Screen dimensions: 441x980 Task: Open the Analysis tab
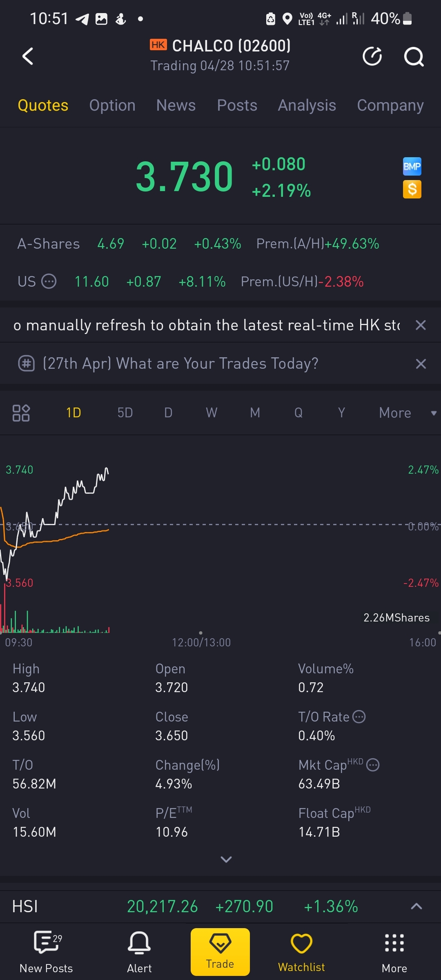pyautogui.click(x=307, y=105)
